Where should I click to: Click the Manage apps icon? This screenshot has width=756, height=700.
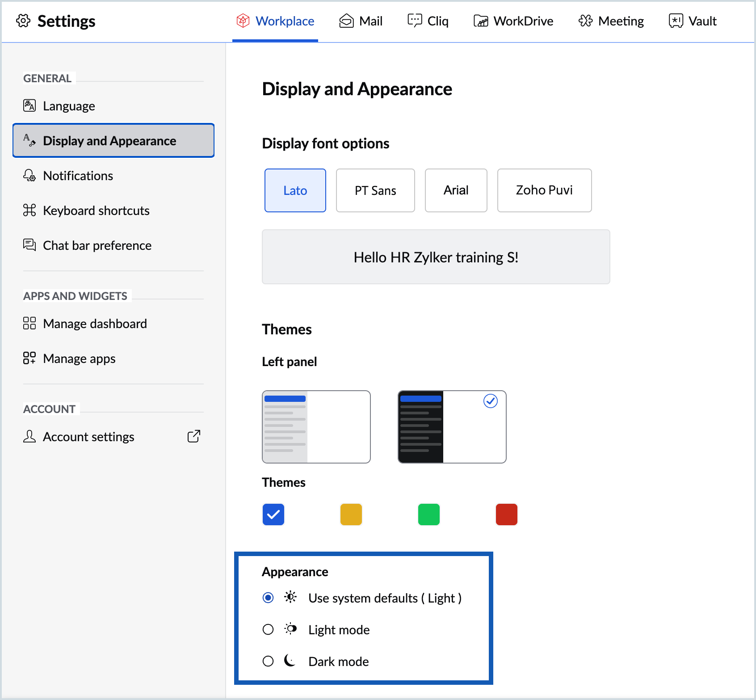tap(29, 358)
